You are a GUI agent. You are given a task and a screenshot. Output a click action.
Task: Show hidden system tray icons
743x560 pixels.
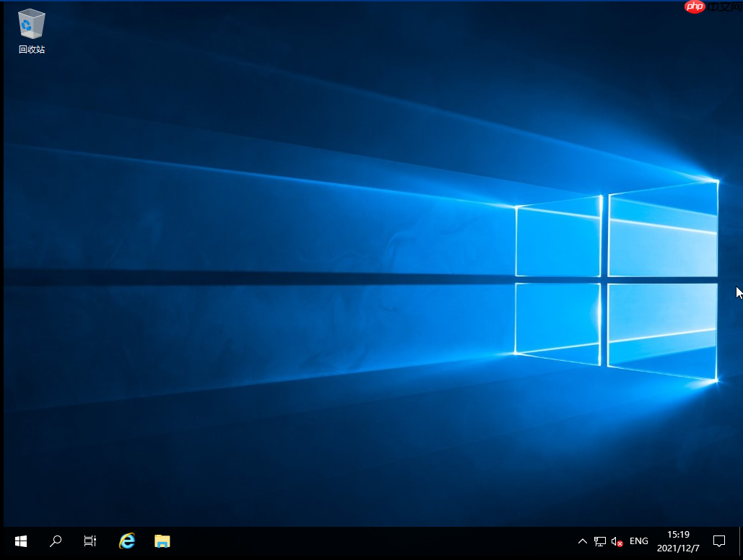(x=583, y=541)
